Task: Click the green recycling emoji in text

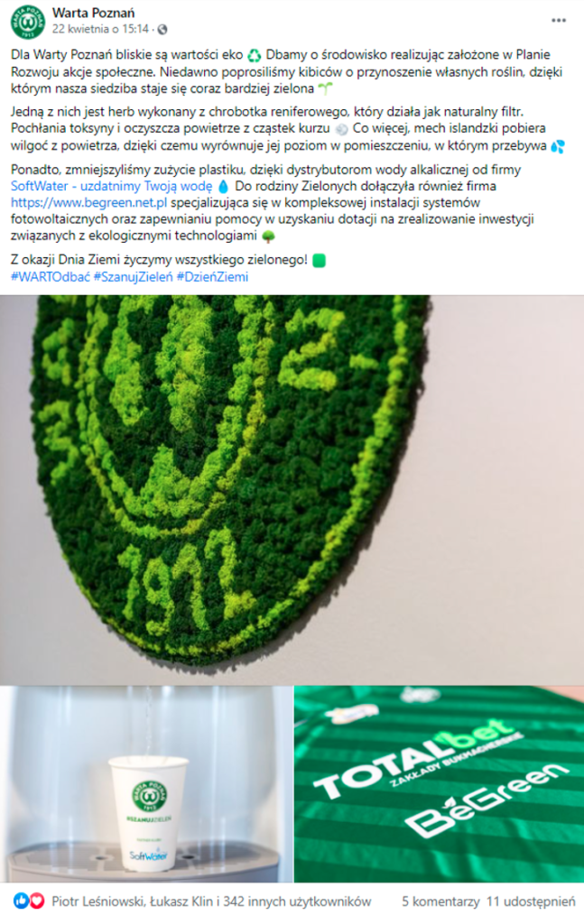Action: point(254,55)
